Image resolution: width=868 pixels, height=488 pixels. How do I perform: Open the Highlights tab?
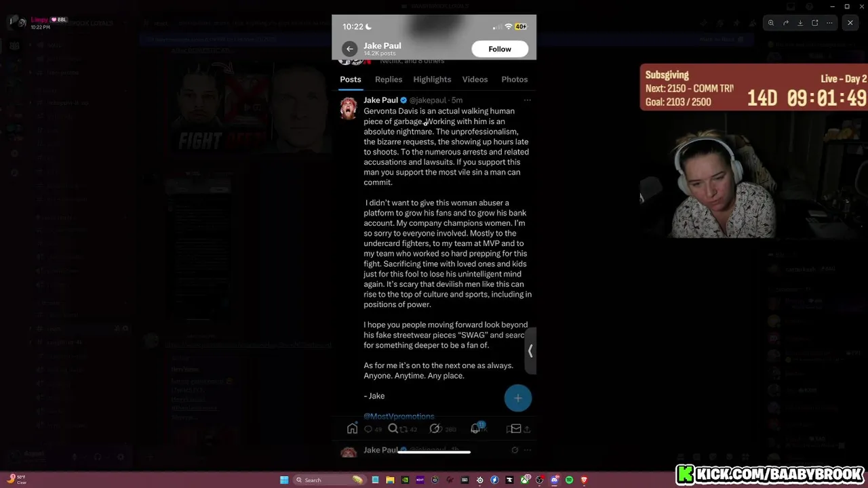(x=432, y=79)
